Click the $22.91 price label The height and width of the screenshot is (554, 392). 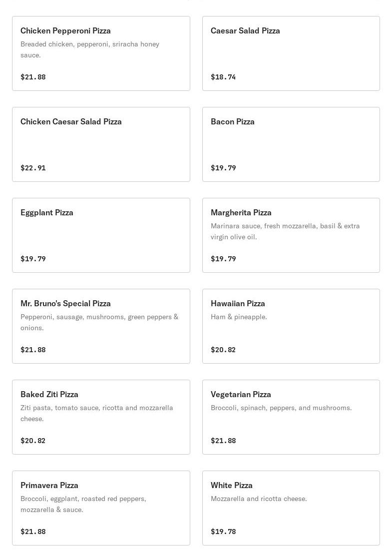coord(33,168)
